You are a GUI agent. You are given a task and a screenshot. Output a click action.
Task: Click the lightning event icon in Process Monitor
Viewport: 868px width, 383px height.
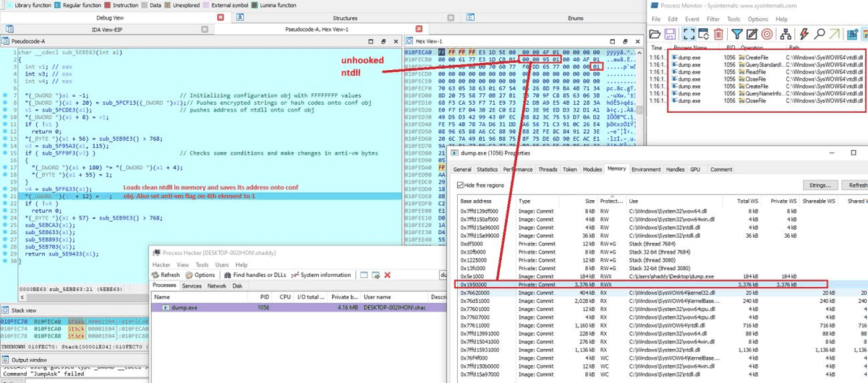[x=804, y=34]
